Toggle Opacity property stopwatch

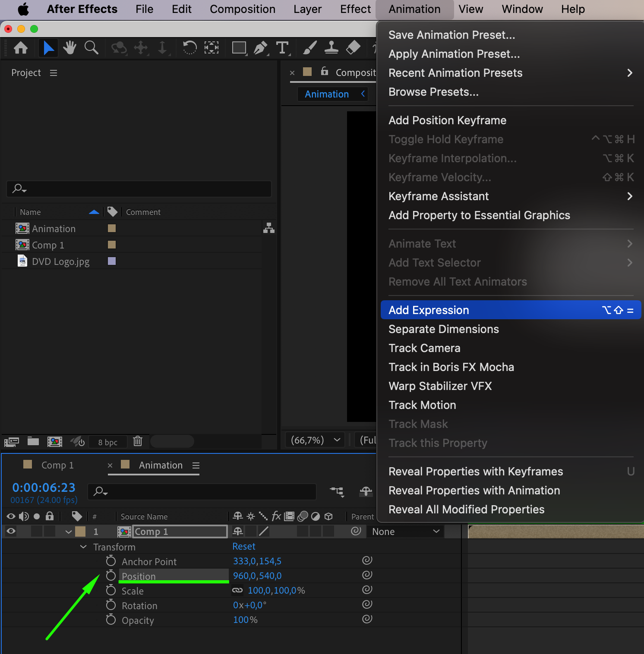(x=111, y=620)
